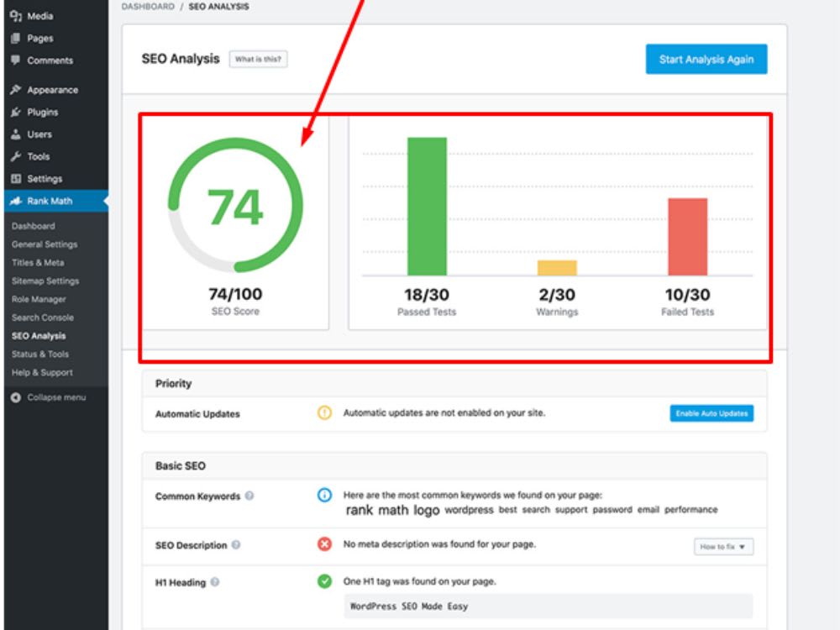This screenshot has width=840, height=630.
Task: Open Titles & Meta submenu item
Action: (38, 262)
